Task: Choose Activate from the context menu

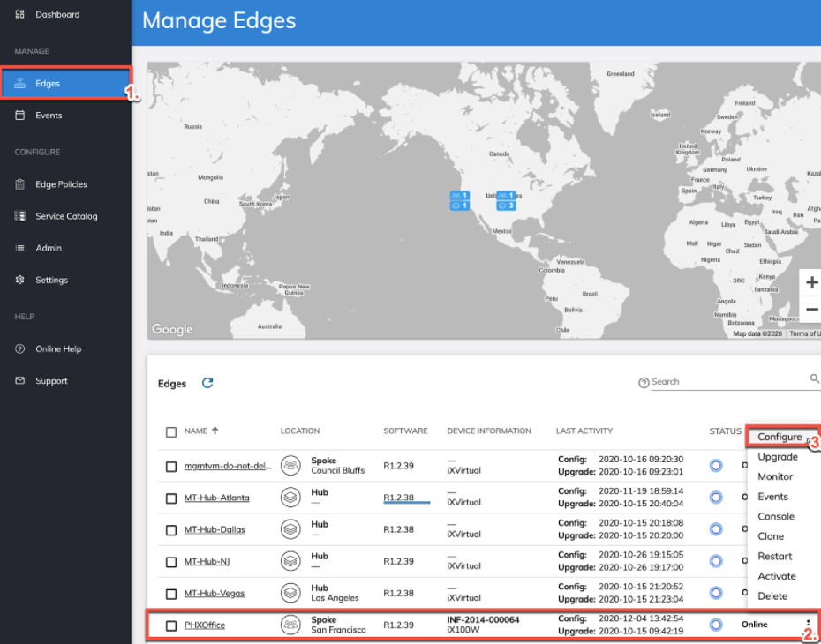Action: (x=777, y=576)
